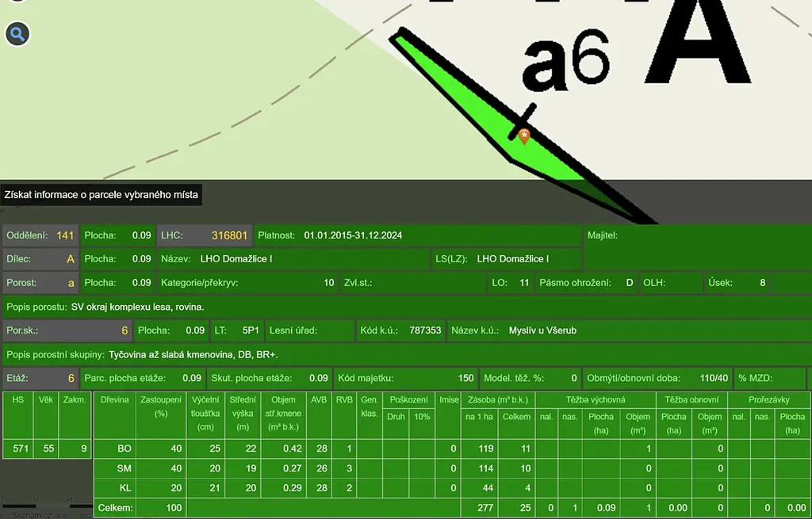This screenshot has width=812, height=519.
Task: Select the BO tree species row
Action: click(124, 448)
